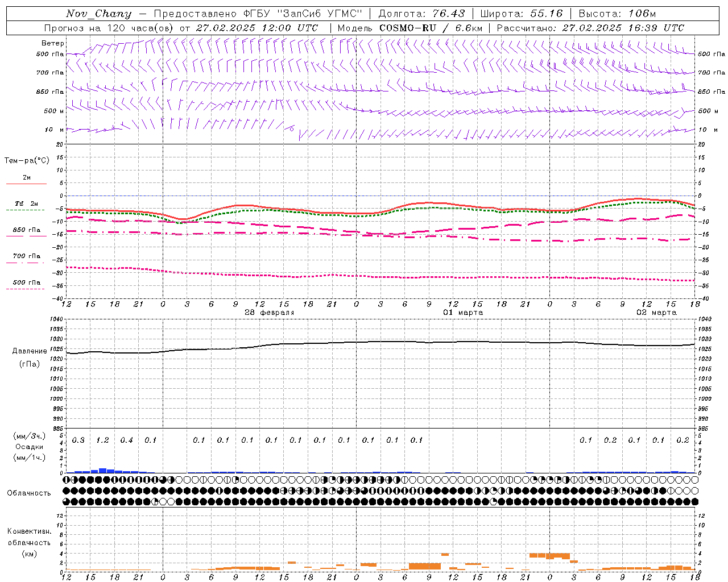Image resolution: width=728 pixels, height=582 pixels.
Task: Click the "(гПа)" pressure unit label
Action: tap(30, 364)
